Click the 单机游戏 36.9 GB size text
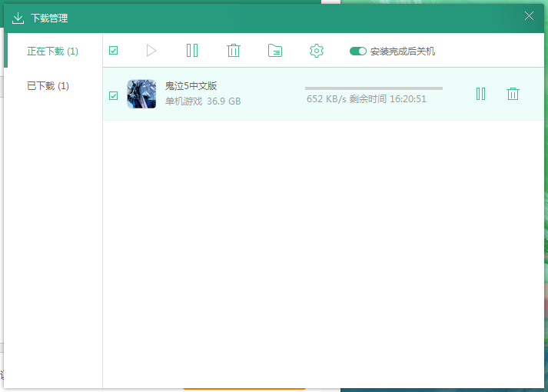 (x=203, y=101)
